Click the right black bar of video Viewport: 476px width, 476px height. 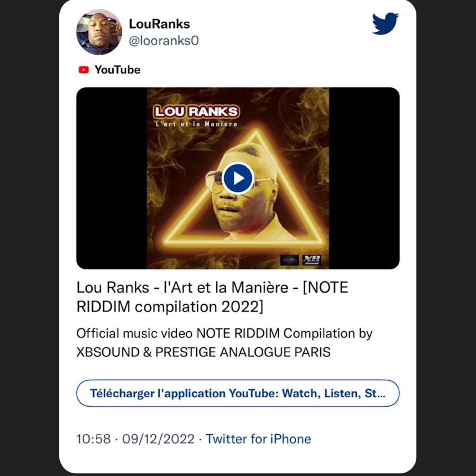coord(364,178)
